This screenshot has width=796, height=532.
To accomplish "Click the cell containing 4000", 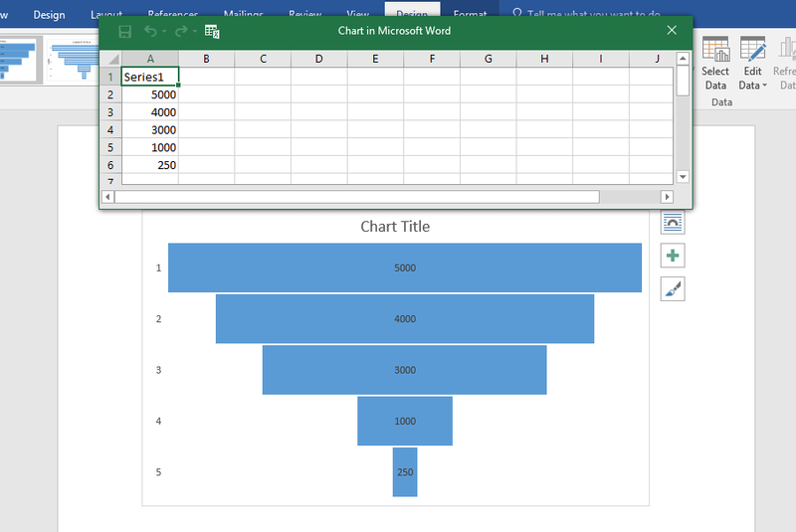I will click(x=150, y=112).
